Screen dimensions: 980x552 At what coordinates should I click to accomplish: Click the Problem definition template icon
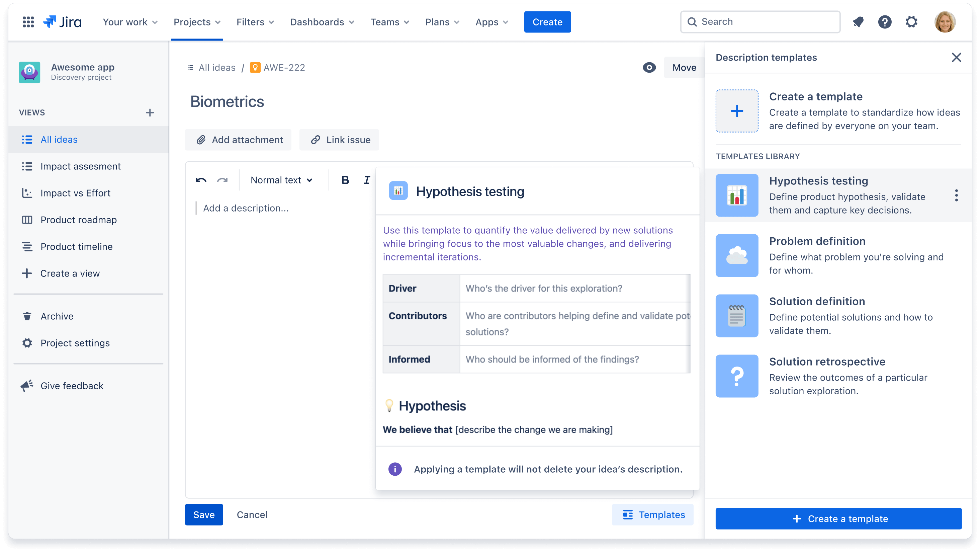click(736, 255)
